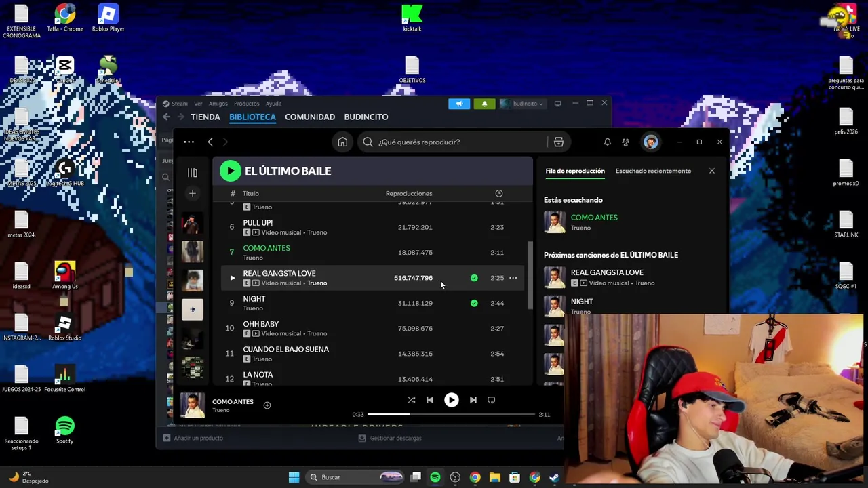Open BUDINCITO tab in Steam

click(366, 117)
